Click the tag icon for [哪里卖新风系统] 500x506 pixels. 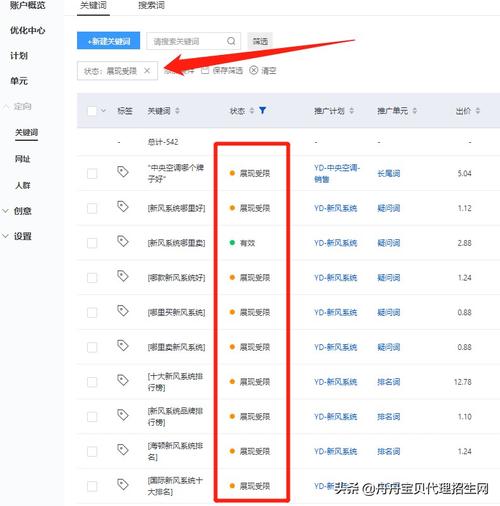pos(123,346)
